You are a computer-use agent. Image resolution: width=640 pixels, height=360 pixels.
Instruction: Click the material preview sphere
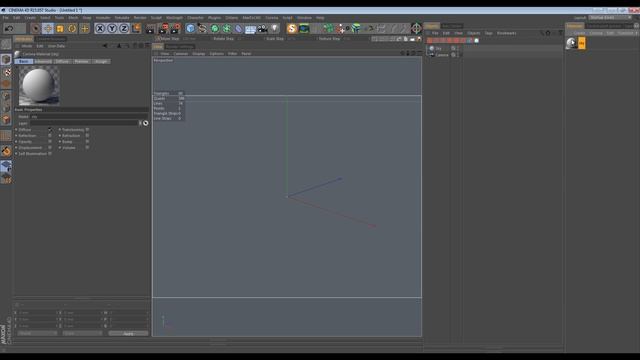[39, 86]
